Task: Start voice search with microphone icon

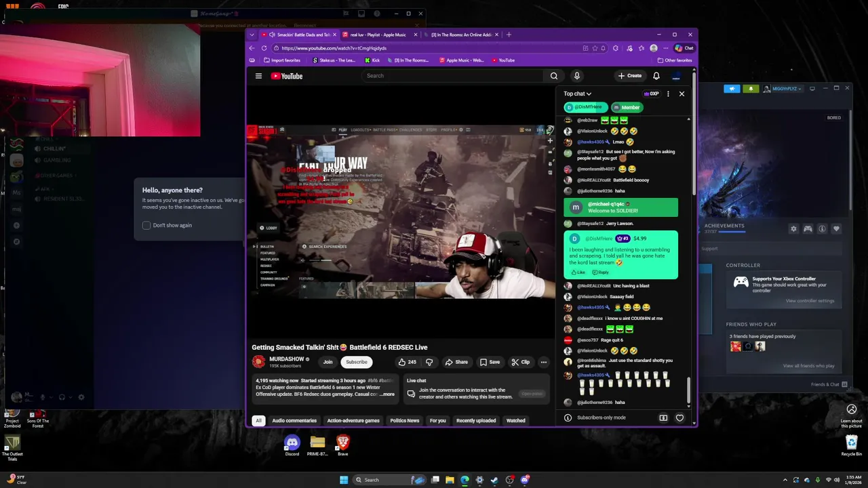Action: [x=577, y=76]
